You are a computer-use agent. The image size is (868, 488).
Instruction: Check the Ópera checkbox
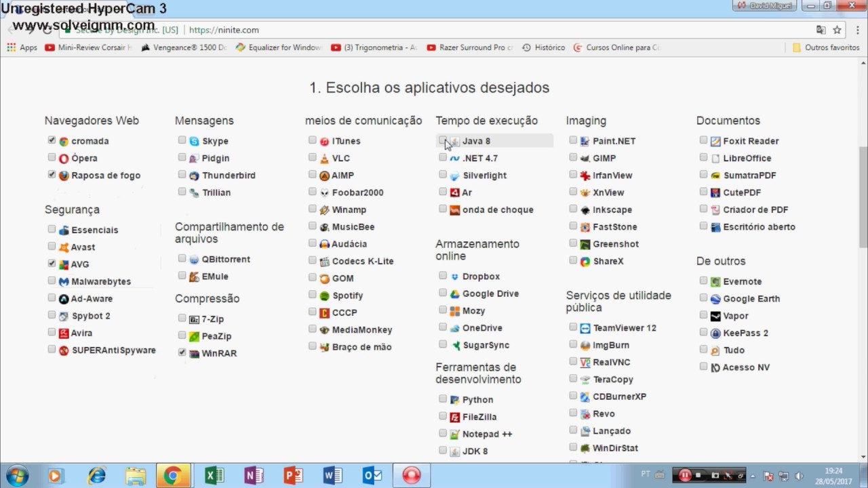click(x=52, y=157)
